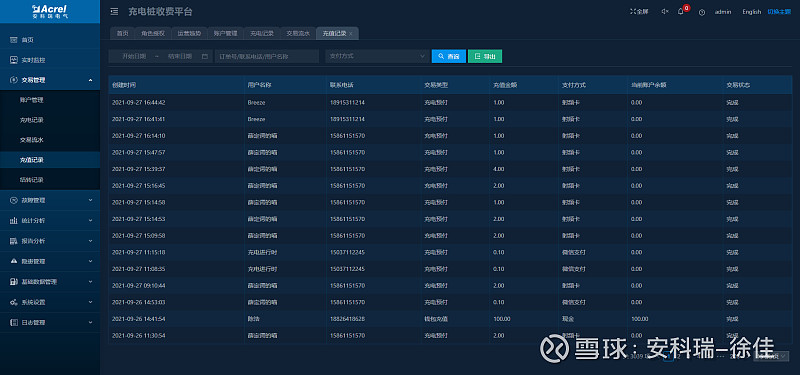Open 交易流水 in the sidebar submenu

[32, 140]
